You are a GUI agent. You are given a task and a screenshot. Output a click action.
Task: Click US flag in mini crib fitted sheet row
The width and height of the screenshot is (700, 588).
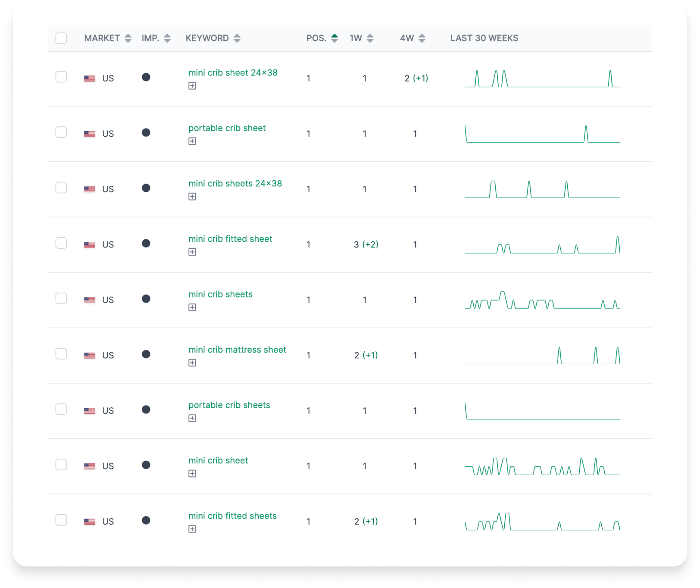(90, 245)
